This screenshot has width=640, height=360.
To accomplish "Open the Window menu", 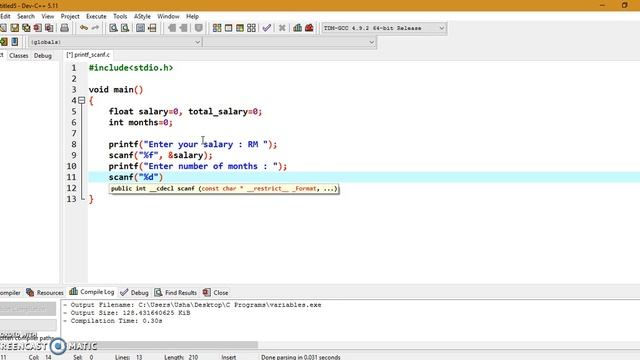I will click(168, 16).
